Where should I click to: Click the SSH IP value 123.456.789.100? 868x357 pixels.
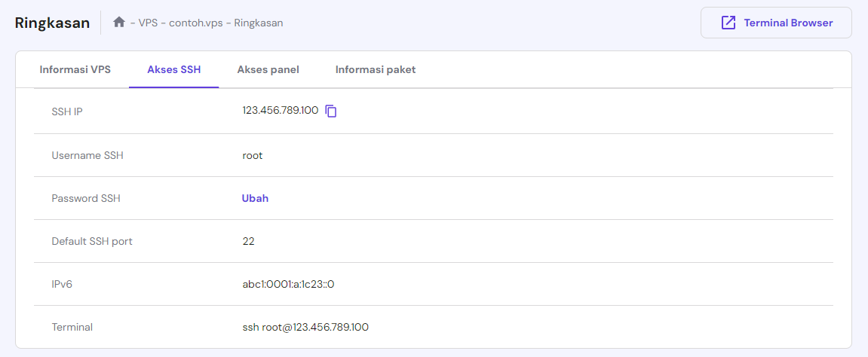coord(280,111)
